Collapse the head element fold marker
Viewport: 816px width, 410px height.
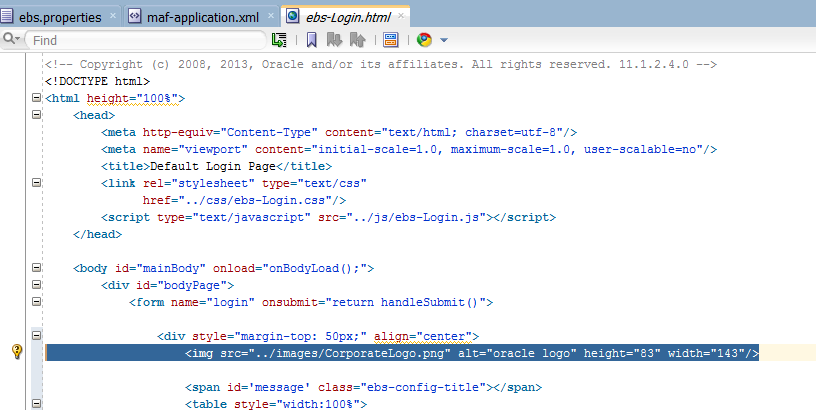point(36,114)
